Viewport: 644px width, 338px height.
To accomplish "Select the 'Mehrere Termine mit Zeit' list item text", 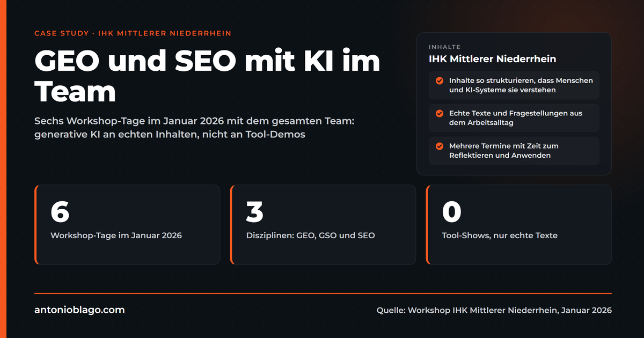I will [504, 151].
